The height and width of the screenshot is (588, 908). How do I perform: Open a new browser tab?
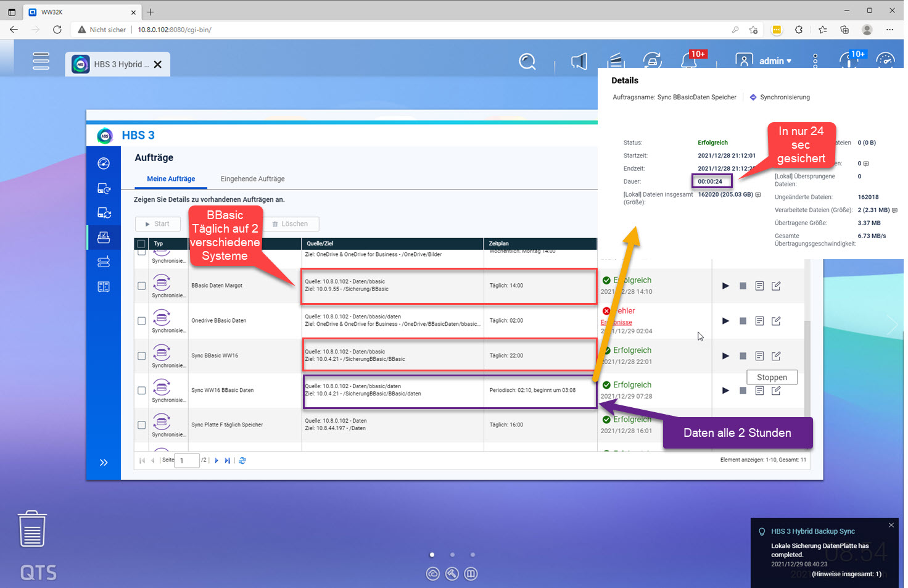(x=151, y=12)
